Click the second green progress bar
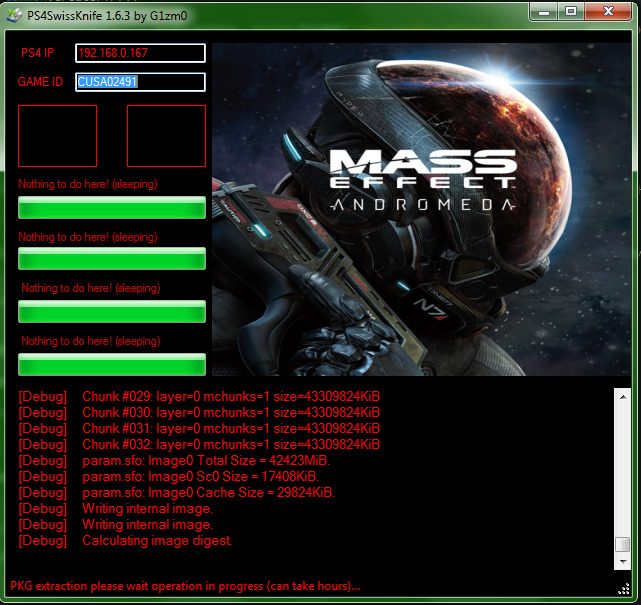Screen dimensions: 641x605 tap(112, 259)
